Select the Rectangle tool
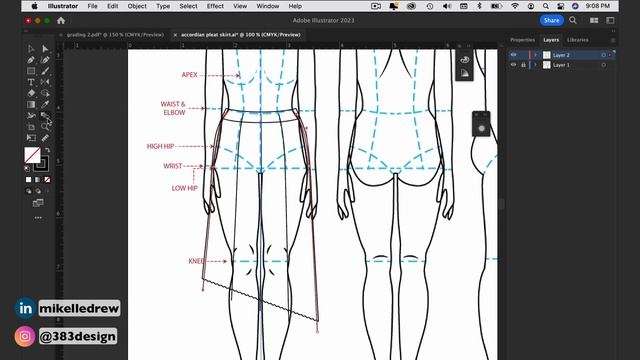Image resolution: width=640 pixels, height=360 pixels. click(x=31, y=71)
